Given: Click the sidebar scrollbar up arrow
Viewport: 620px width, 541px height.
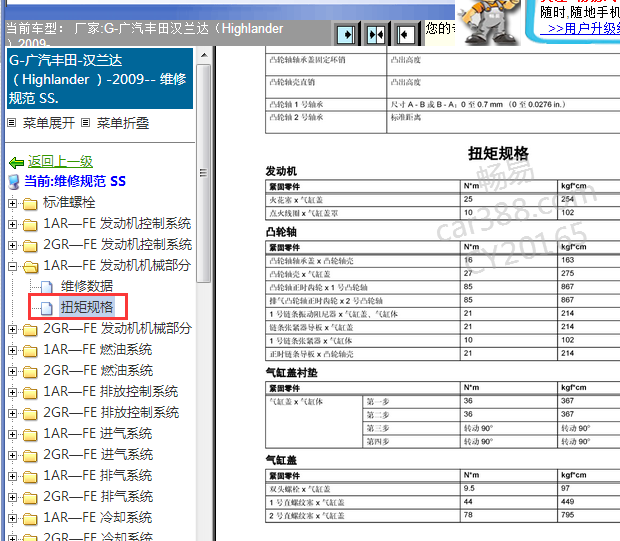Looking at the screenshot, I should pos(204,55).
